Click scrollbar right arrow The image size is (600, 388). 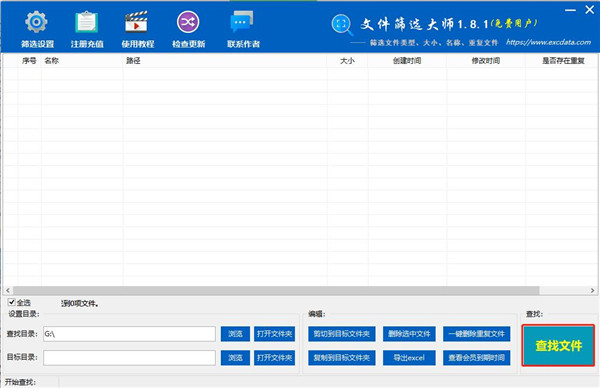click(x=592, y=290)
